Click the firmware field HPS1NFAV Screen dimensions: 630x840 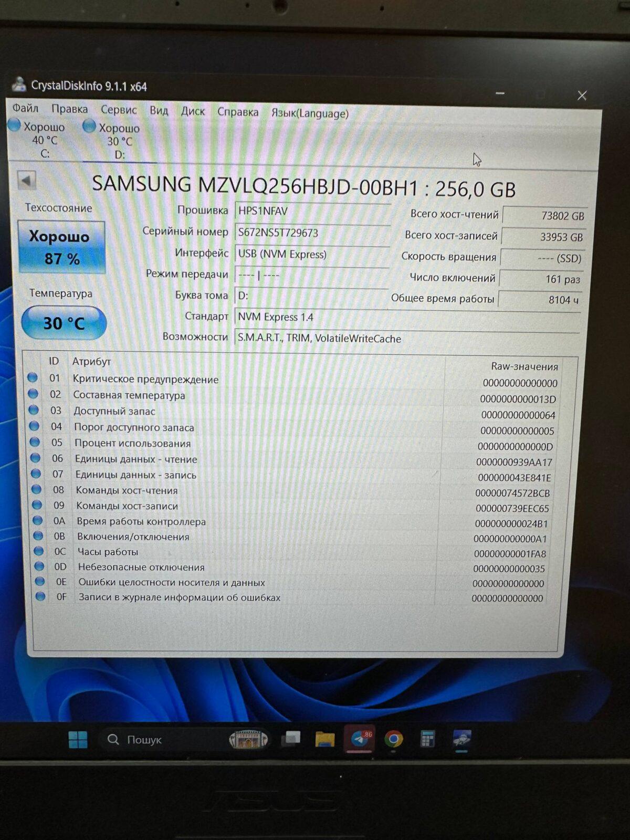[312, 211]
